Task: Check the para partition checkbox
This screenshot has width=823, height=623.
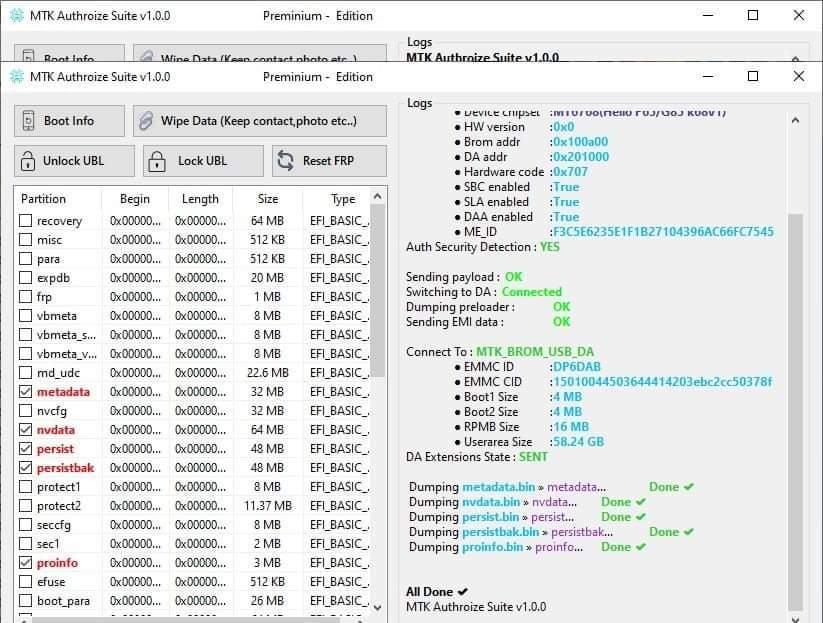Action: (25, 258)
